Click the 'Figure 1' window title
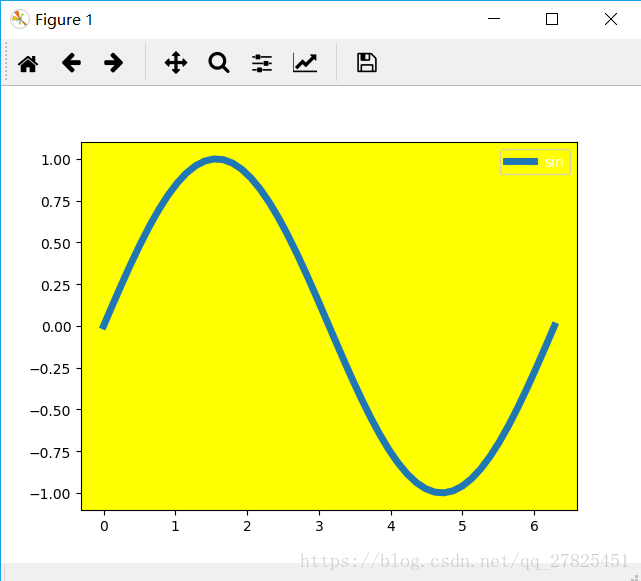The height and width of the screenshot is (581, 641). click(x=64, y=20)
